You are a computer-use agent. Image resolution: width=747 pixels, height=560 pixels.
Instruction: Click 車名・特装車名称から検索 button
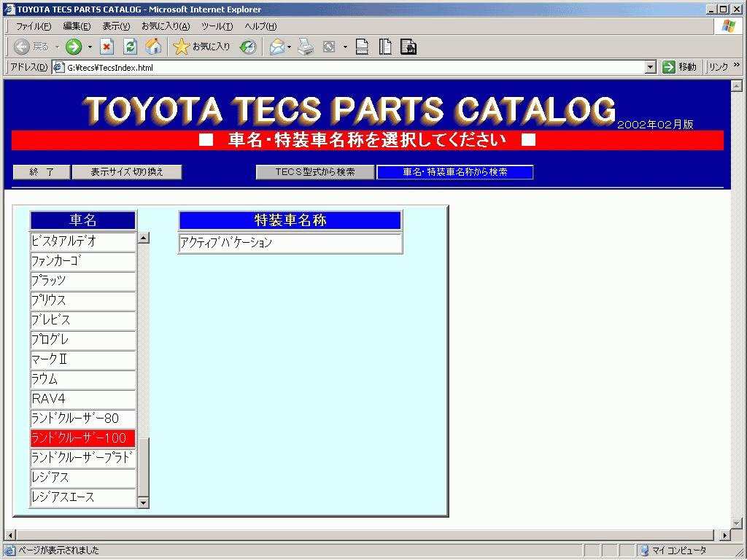(x=455, y=172)
